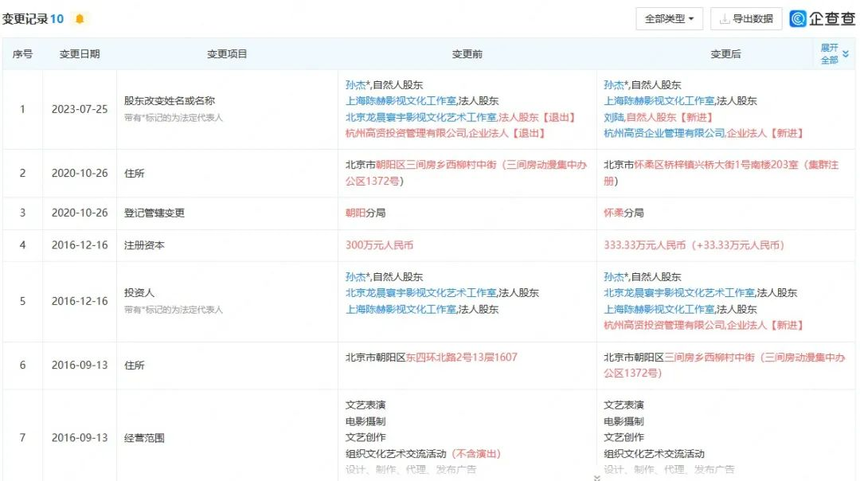Viewport: 860px width, 481px height.
Task: Click 组织文化艺术交流活动 (不含演出) text
Action: point(423,454)
